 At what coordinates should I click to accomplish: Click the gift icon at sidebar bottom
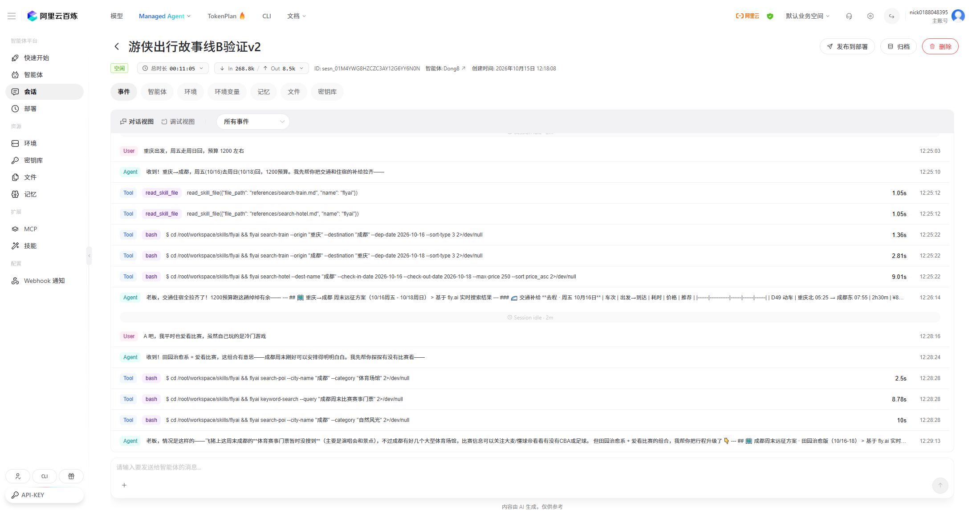click(71, 476)
